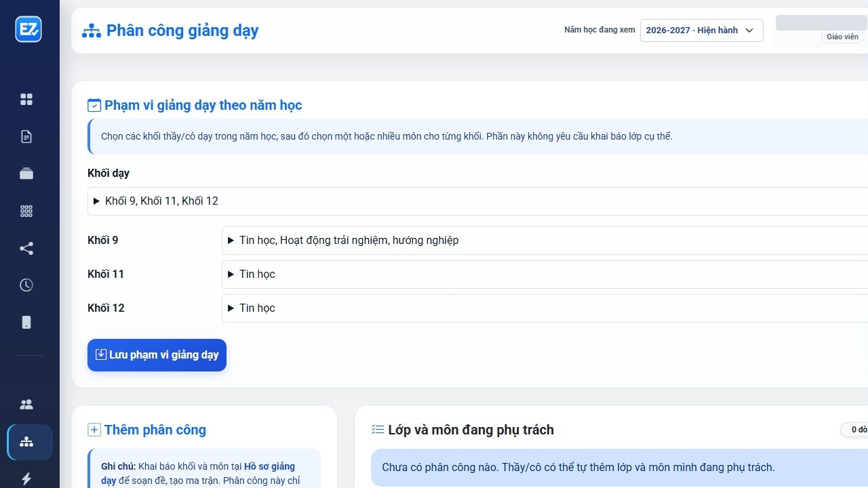Expand the Khối 11 Tin học subject list
The image size is (868, 488).
(545, 274)
